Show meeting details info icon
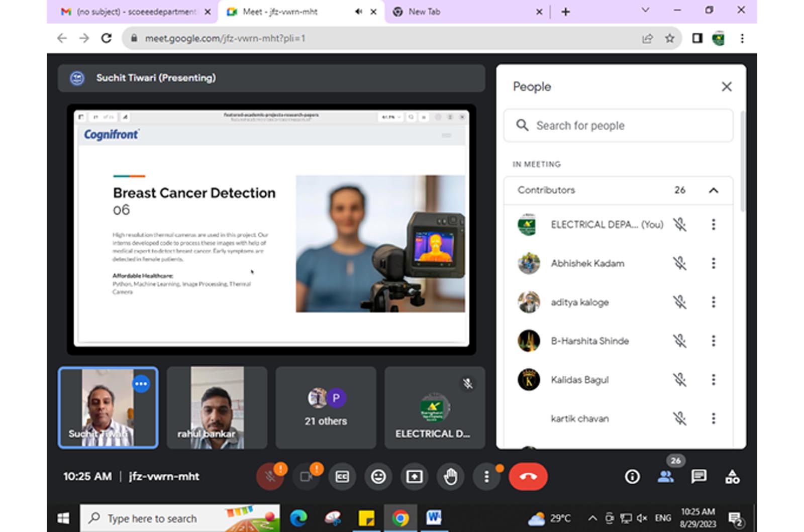 (632, 476)
